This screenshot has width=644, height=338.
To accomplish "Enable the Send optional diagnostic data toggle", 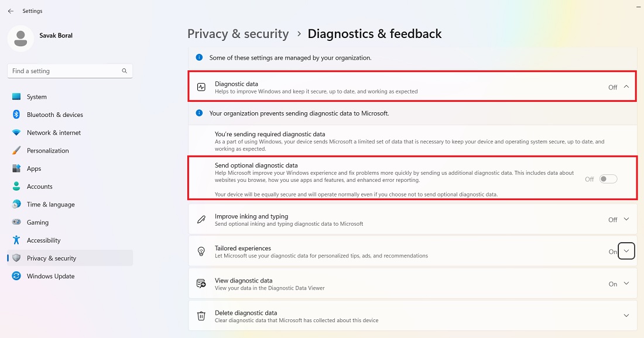I will coord(608,179).
